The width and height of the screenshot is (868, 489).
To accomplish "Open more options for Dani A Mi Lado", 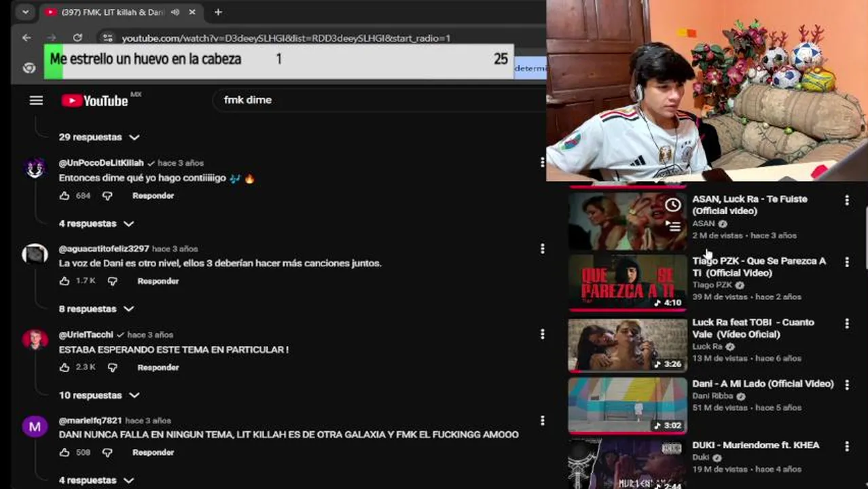I will pyautogui.click(x=846, y=385).
